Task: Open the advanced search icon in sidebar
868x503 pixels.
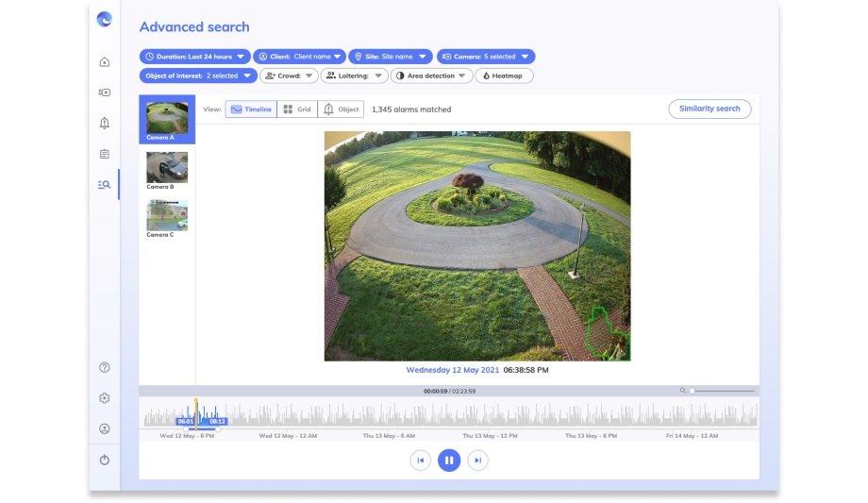Action: pyautogui.click(x=104, y=185)
